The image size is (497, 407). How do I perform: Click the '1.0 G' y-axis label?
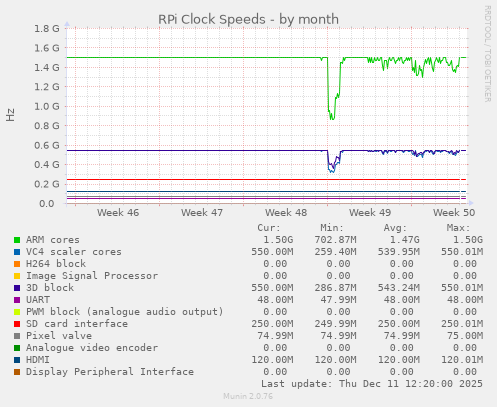[x=47, y=106]
